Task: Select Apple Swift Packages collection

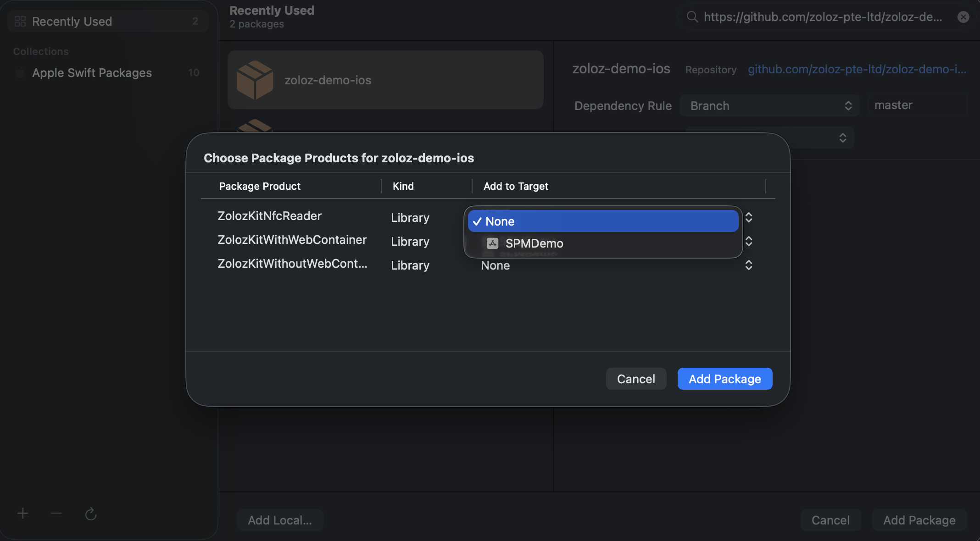Action: click(x=92, y=73)
